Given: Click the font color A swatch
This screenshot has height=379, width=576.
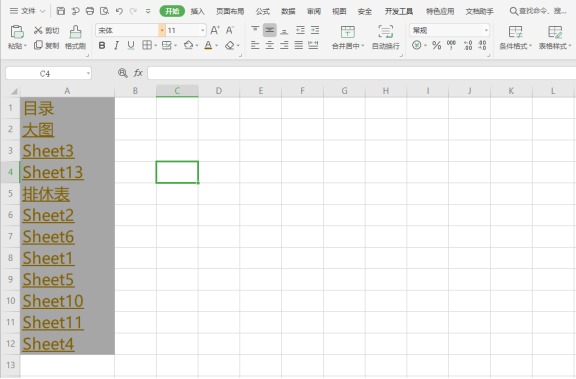Looking at the screenshot, I should (208, 46).
